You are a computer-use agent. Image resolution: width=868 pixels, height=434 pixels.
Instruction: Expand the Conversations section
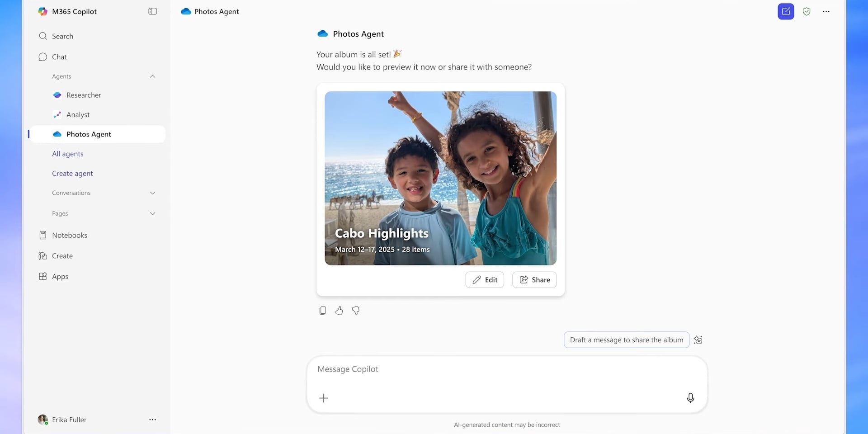coord(152,193)
